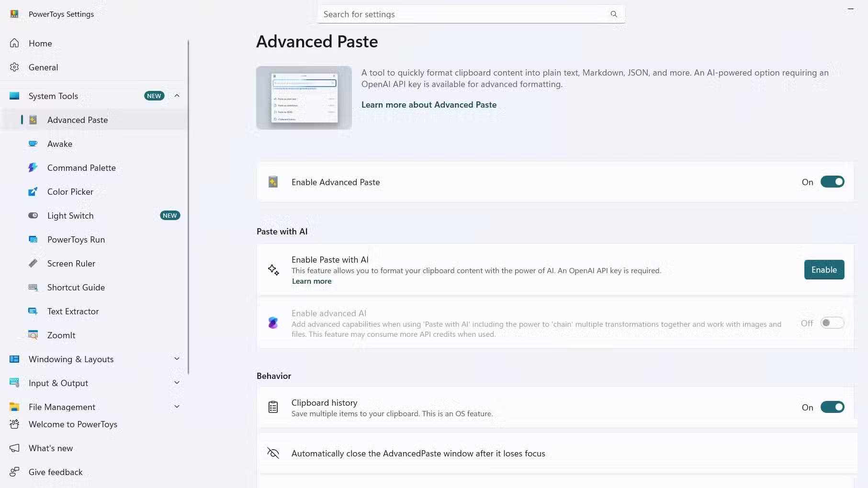Screen dimensions: 868x488
Task: Click the Light Switch NEW badge
Action: tap(170, 215)
